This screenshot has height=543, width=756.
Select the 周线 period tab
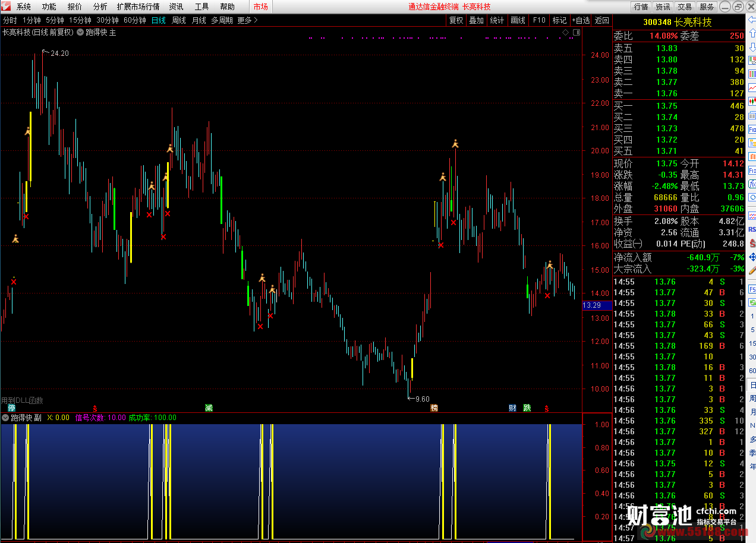coord(179,20)
